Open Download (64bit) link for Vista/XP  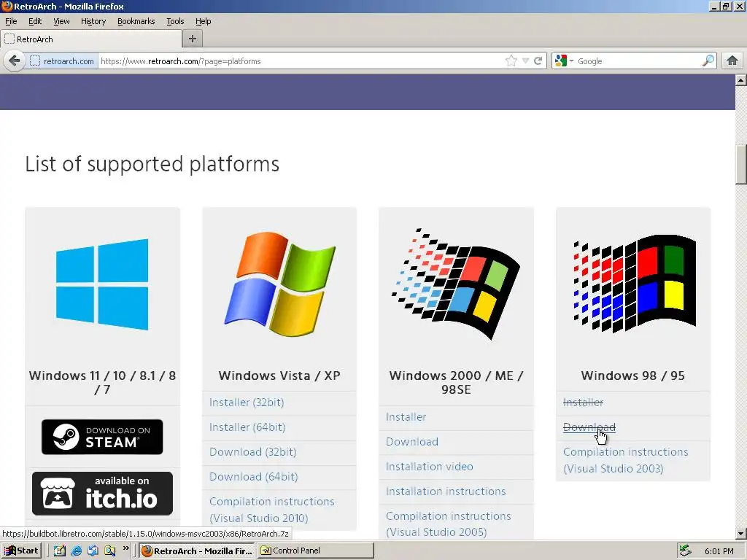pyautogui.click(x=253, y=477)
